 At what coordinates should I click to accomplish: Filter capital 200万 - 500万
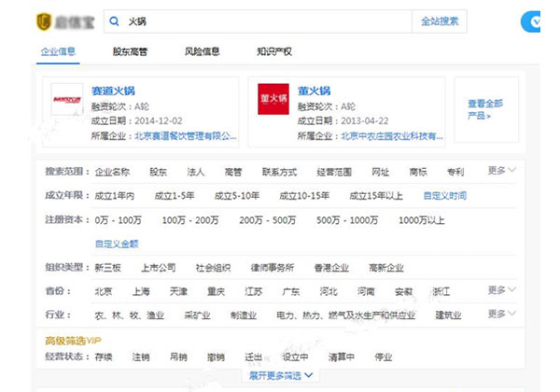[x=268, y=220]
